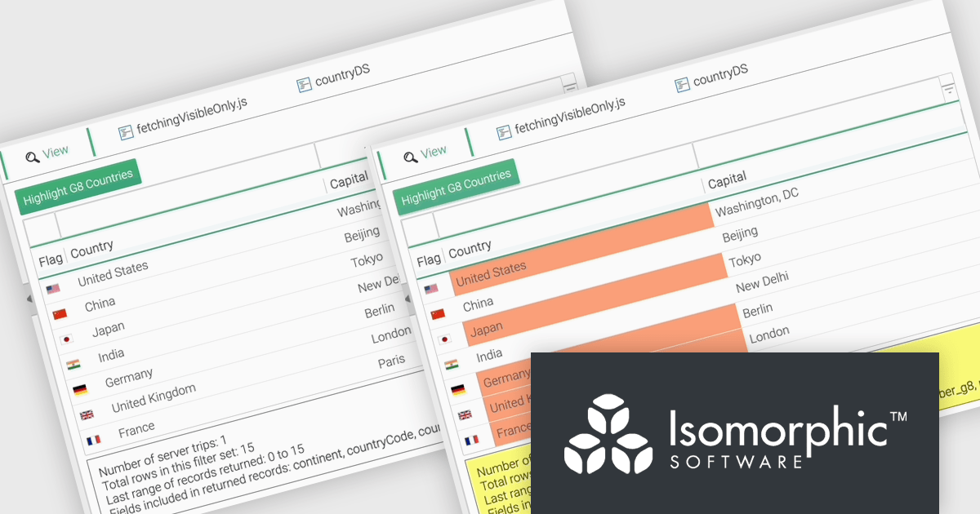The width and height of the screenshot is (980, 514).
Task: Select countryDS tab in right window
Action: tap(711, 76)
